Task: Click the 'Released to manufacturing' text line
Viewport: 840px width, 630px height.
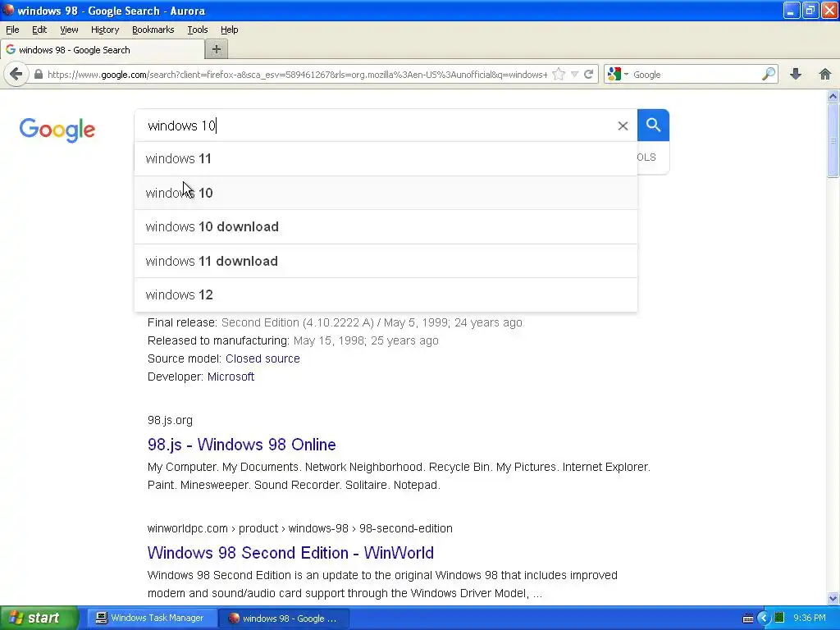Action: tap(293, 340)
